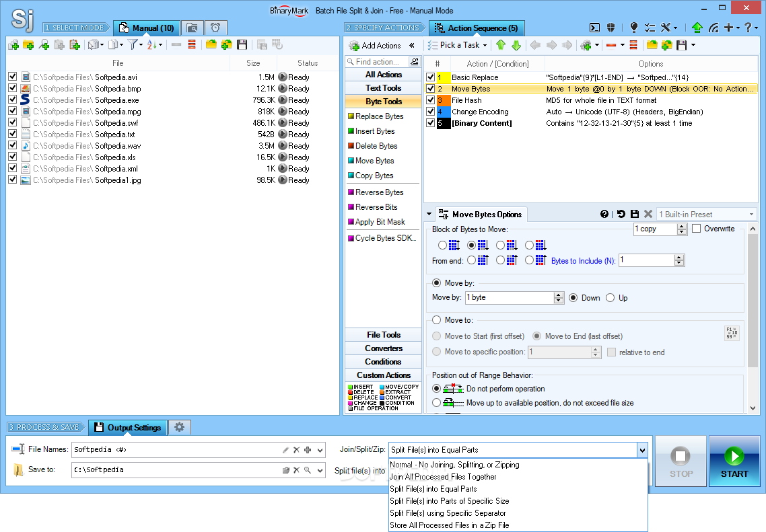Move selected action up with green arrow

pos(501,45)
